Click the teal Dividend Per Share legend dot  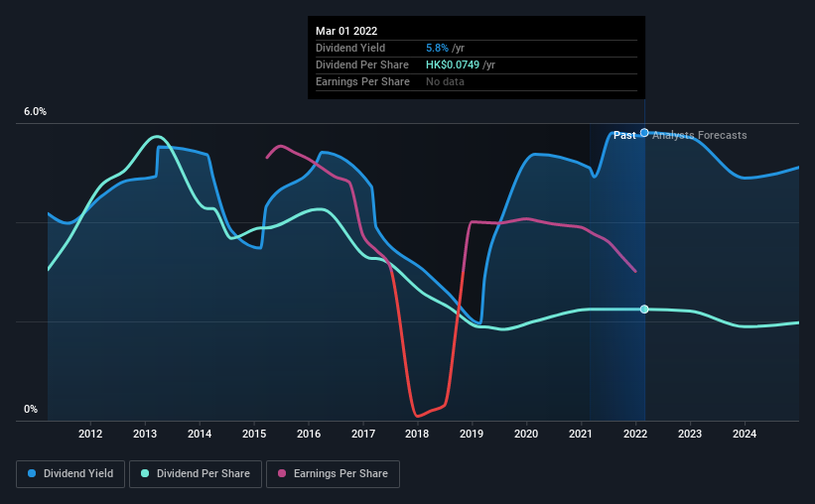pyautogui.click(x=145, y=473)
